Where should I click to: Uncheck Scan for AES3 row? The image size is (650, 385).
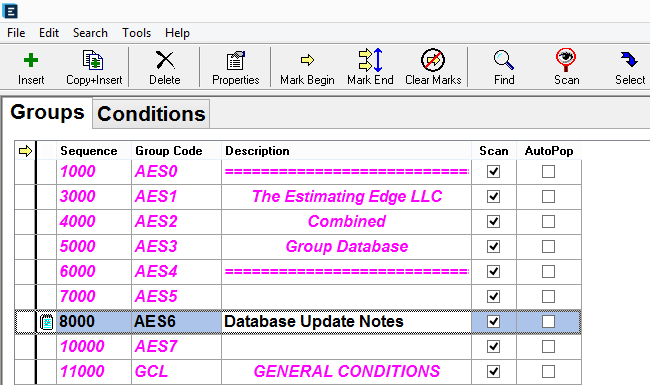point(493,247)
